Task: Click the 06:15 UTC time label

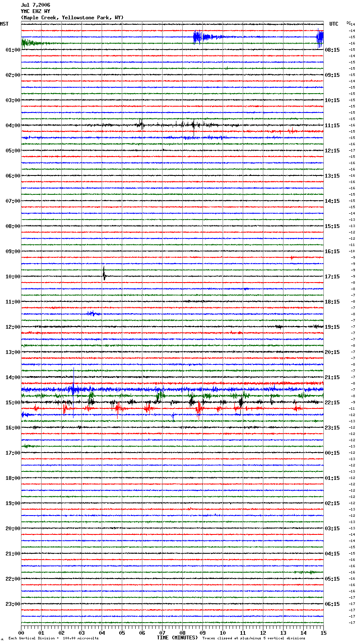Action: coord(332,604)
